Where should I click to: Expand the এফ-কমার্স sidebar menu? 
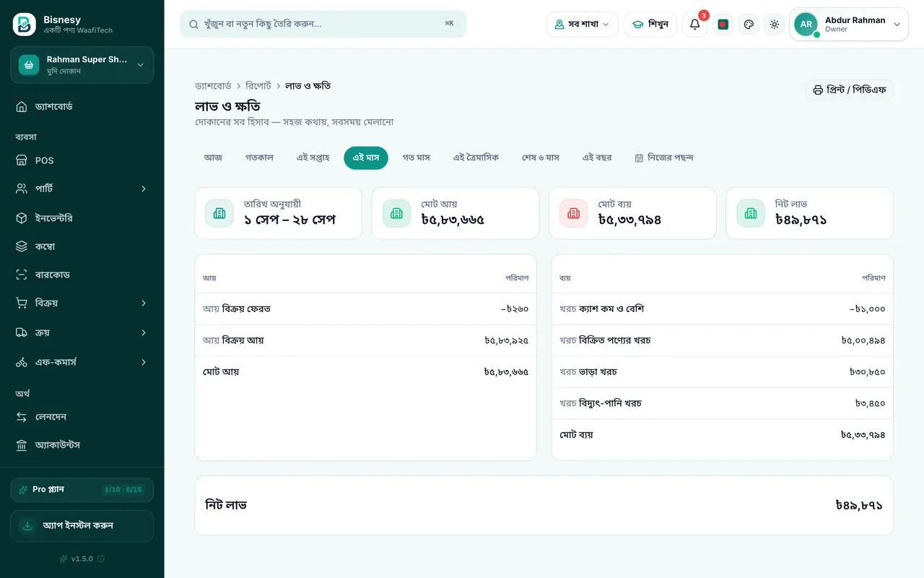pos(82,362)
